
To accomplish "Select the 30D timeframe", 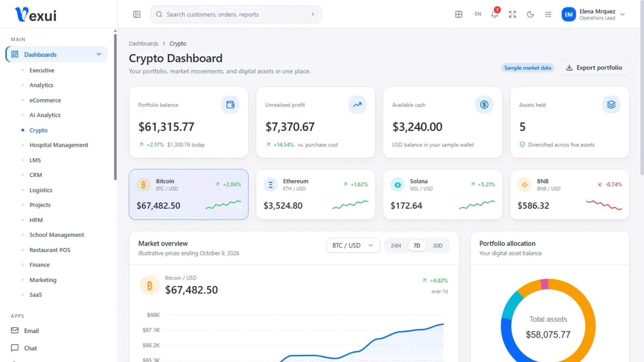I will pyautogui.click(x=438, y=245).
